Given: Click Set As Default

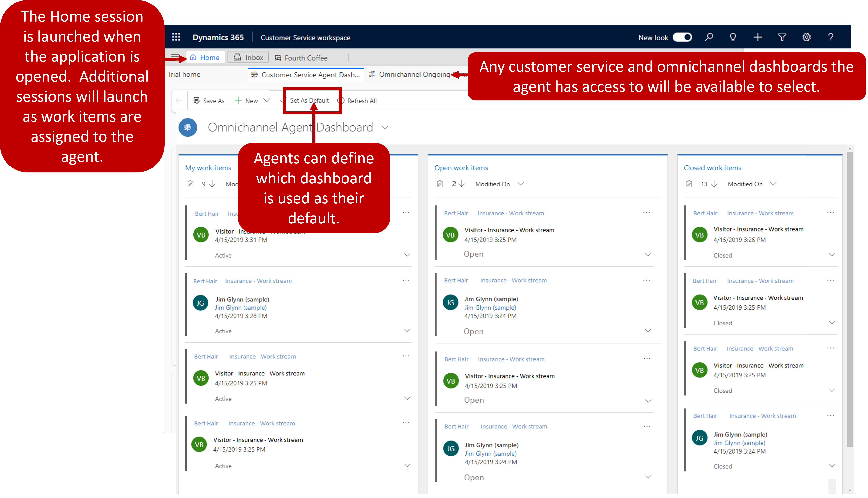Looking at the screenshot, I should [309, 100].
